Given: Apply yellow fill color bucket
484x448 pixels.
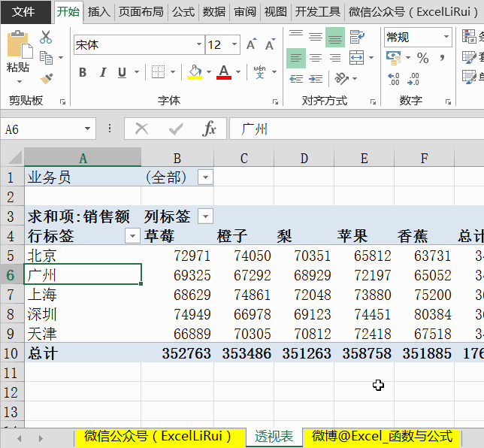Looking at the screenshot, I should point(195,72).
